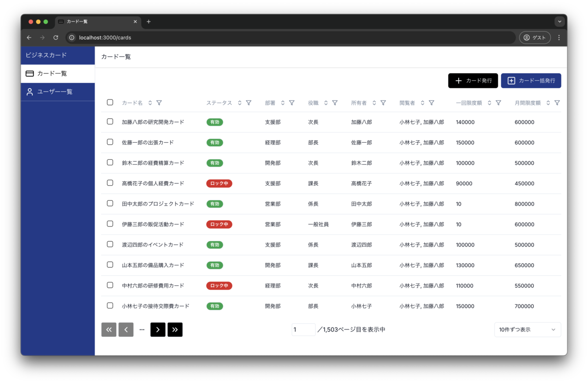Toggle select-all checkbox in table header
This screenshot has width=588, height=383.
110,102
